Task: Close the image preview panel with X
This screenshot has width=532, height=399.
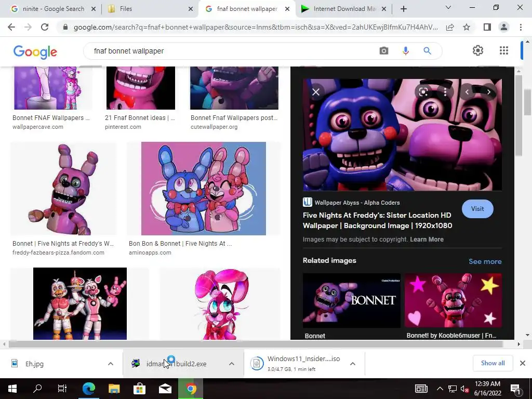Action: (x=316, y=92)
